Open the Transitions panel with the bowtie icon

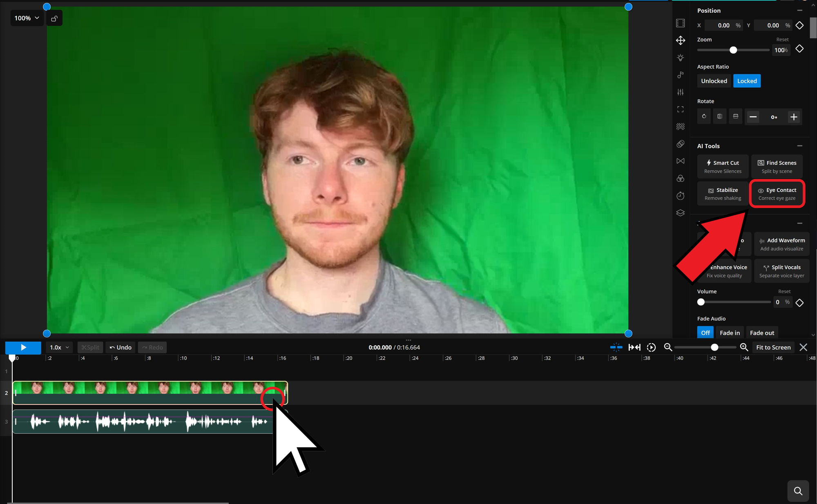pyautogui.click(x=681, y=161)
